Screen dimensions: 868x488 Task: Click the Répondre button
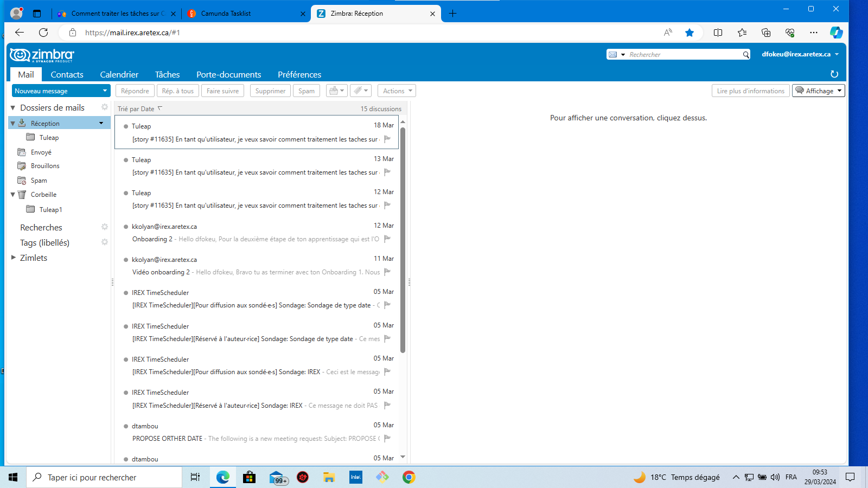(135, 91)
